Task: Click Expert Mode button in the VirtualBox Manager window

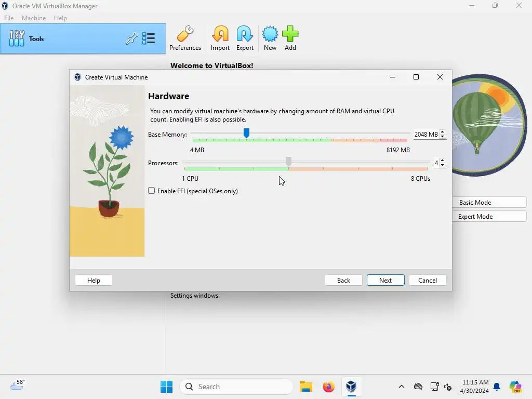Action: (x=489, y=217)
